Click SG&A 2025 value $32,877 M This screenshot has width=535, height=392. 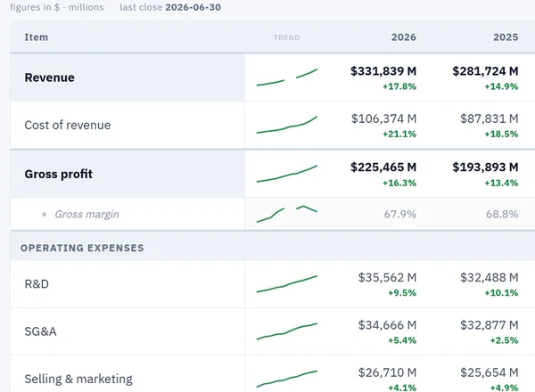(x=490, y=325)
